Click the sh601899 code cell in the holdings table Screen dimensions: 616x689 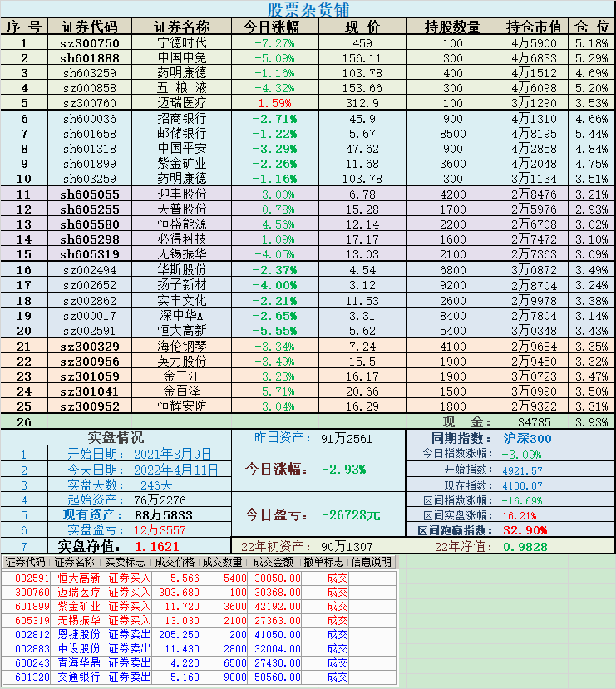(x=90, y=164)
